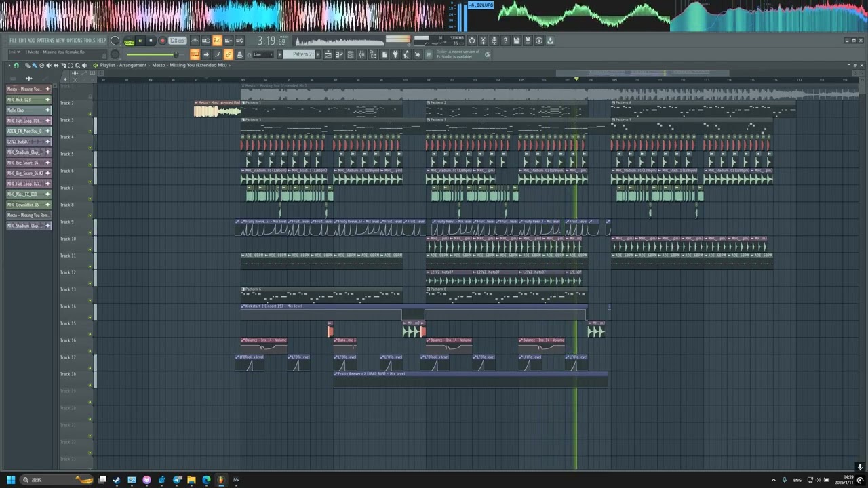The width and height of the screenshot is (868, 488).
Task: Open the Piano roll view icon
Action: click(x=339, y=54)
